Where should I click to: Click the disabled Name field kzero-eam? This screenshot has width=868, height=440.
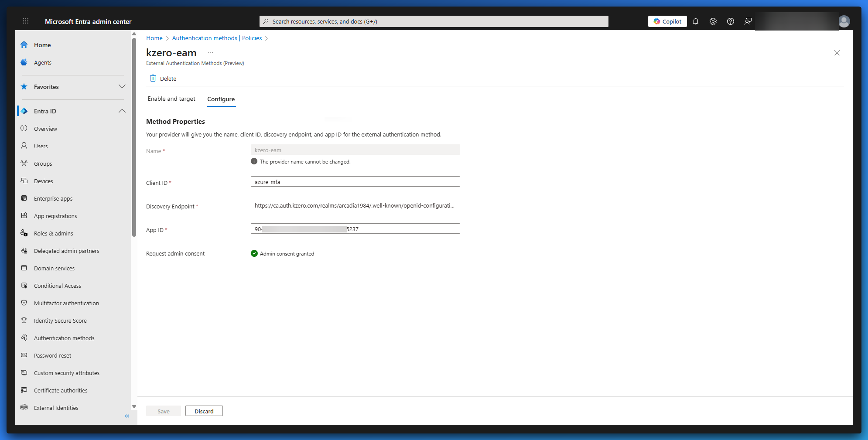(355, 150)
